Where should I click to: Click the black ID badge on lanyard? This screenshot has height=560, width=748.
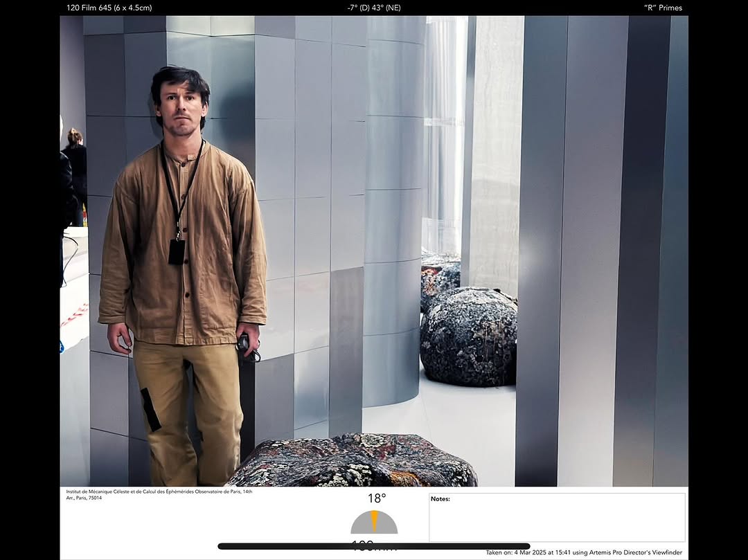(177, 251)
